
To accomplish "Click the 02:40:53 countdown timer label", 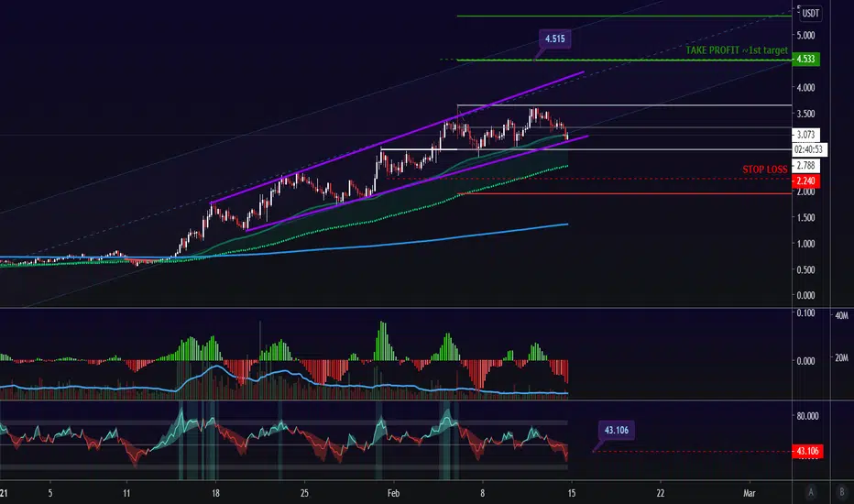I will point(809,149).
